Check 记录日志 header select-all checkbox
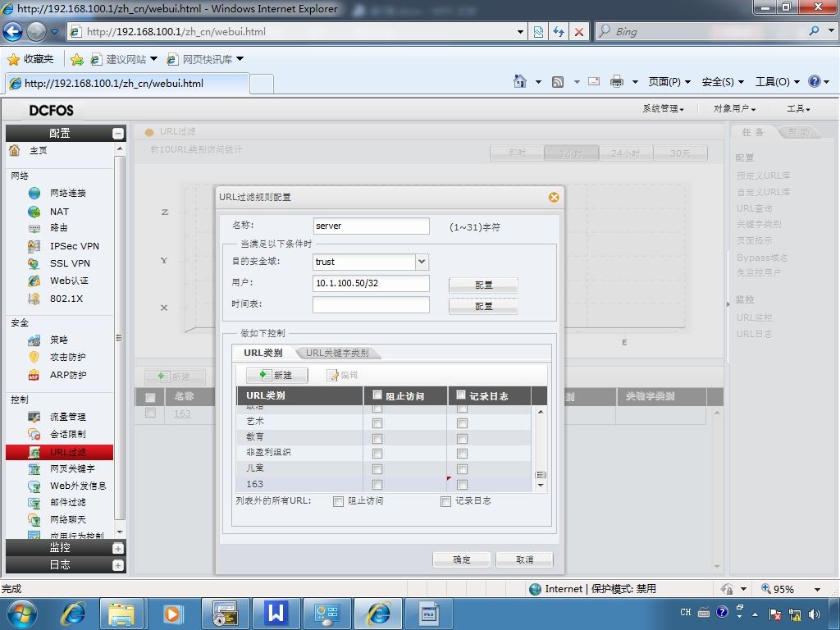840x630 pixels. 461,395
